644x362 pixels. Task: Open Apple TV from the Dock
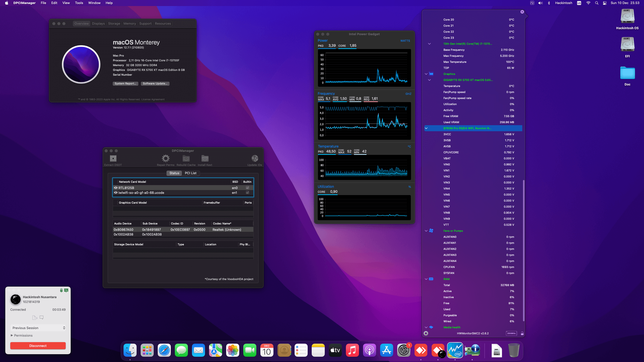[x=335, y=350]
